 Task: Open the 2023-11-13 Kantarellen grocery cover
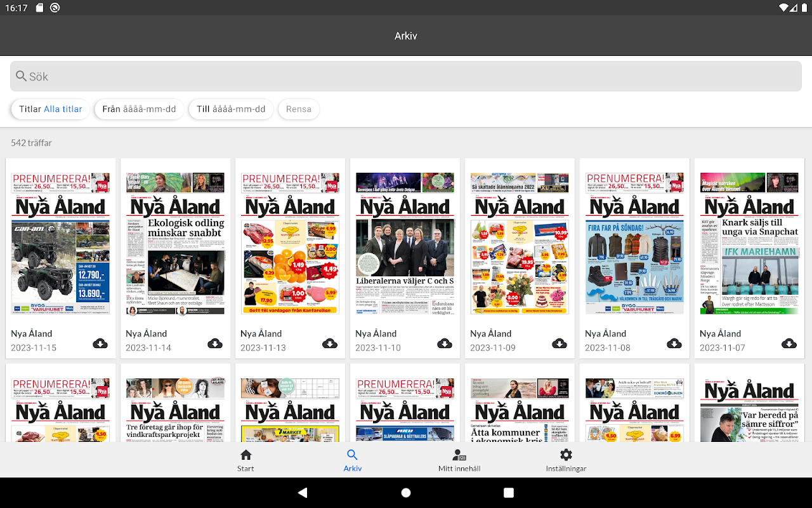pos(291,243)
